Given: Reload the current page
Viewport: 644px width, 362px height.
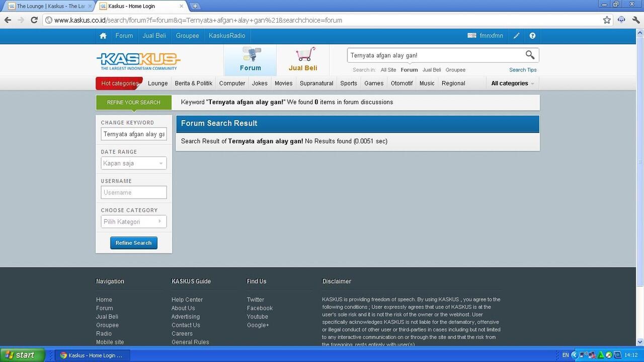Looking at the screenshot, I should coord(34,20).
